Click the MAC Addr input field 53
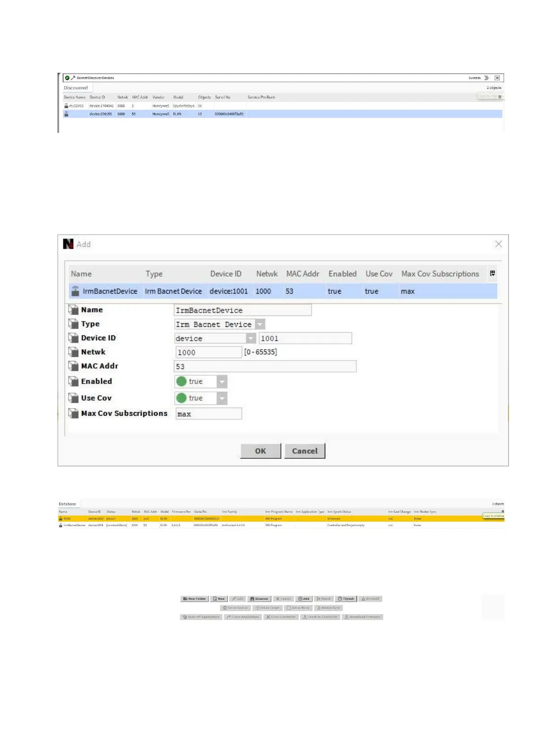This screenshot has height=756, width=535. point(265,366)
